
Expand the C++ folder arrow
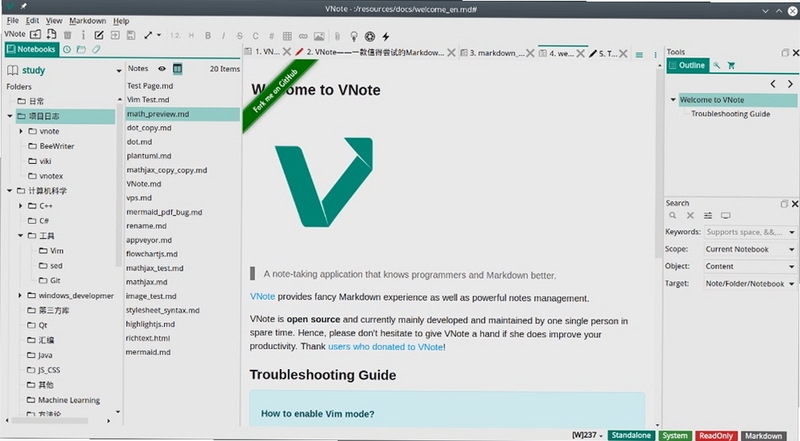pos(20,206)
